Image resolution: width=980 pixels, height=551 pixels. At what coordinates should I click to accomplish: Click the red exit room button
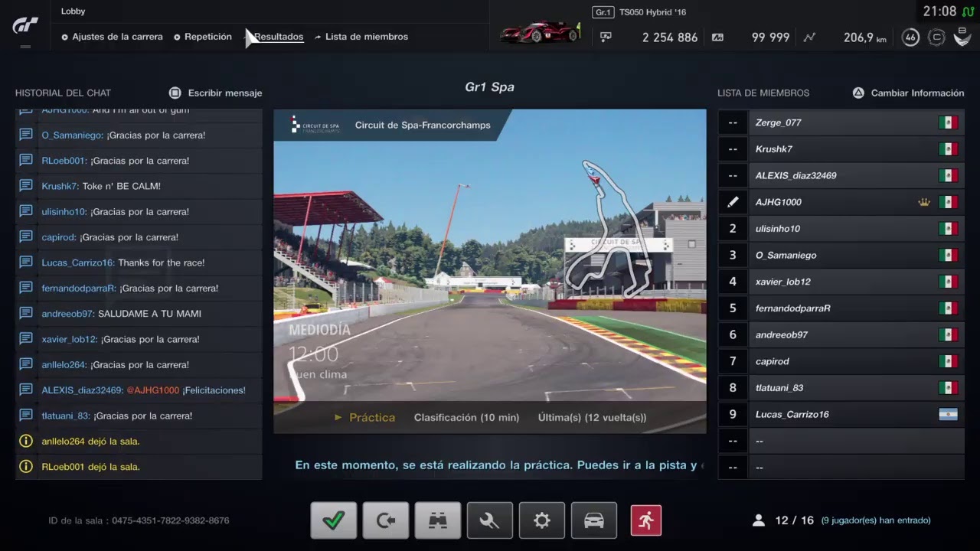tap(646, 520)
